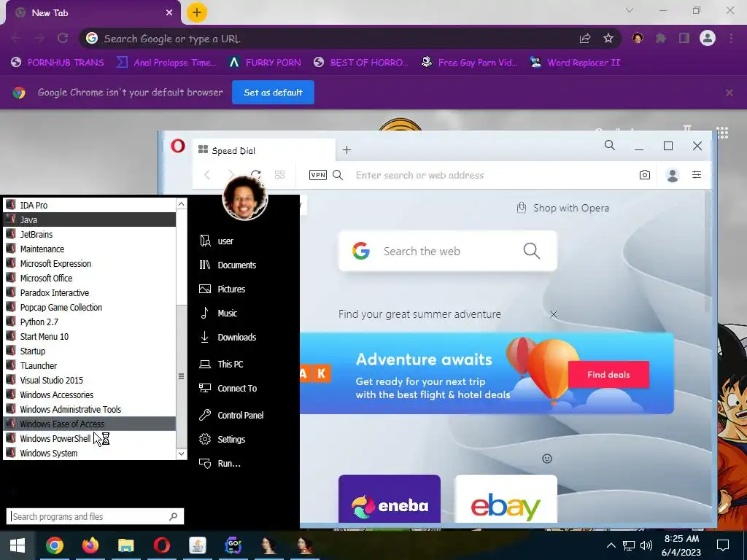Show hidden system tray icons
The width and height of the screenshot is (747, 560).
click(611, 545)
